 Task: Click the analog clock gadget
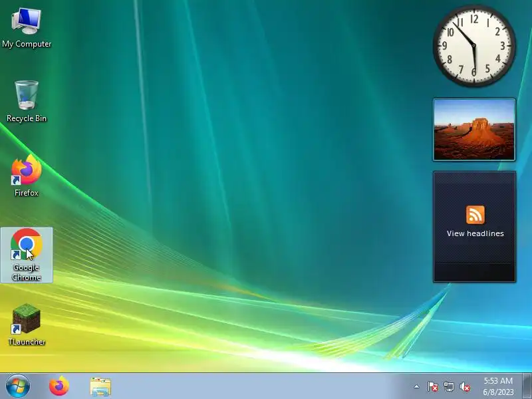tap(474, 46)
